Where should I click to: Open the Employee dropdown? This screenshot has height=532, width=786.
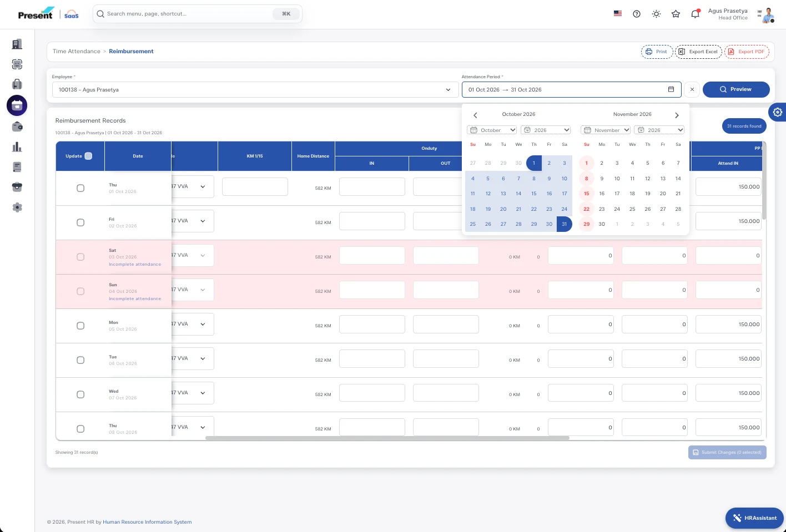pos(254,89)
